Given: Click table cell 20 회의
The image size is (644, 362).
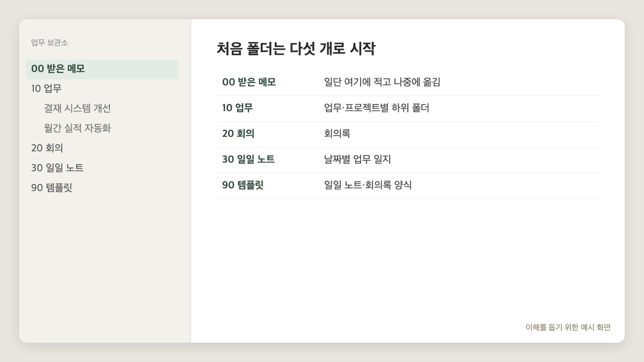Looking at the screenshot, I should pos(238,134).
